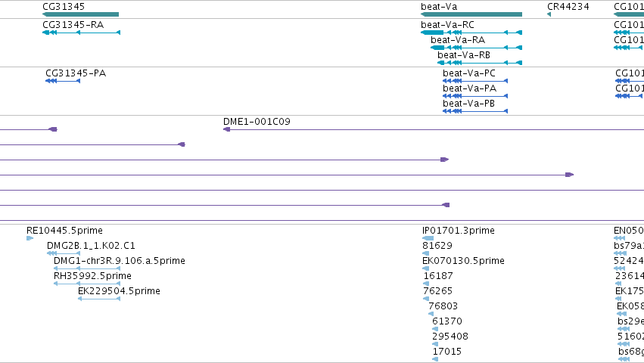Select the 61370 feature label
Screen dimensions: 644x363
click(447, 321)
